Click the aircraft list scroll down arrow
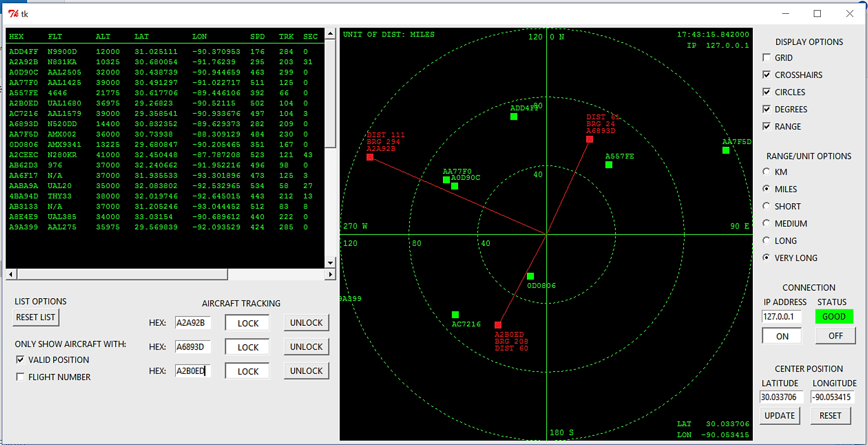 tap(330, 263)
